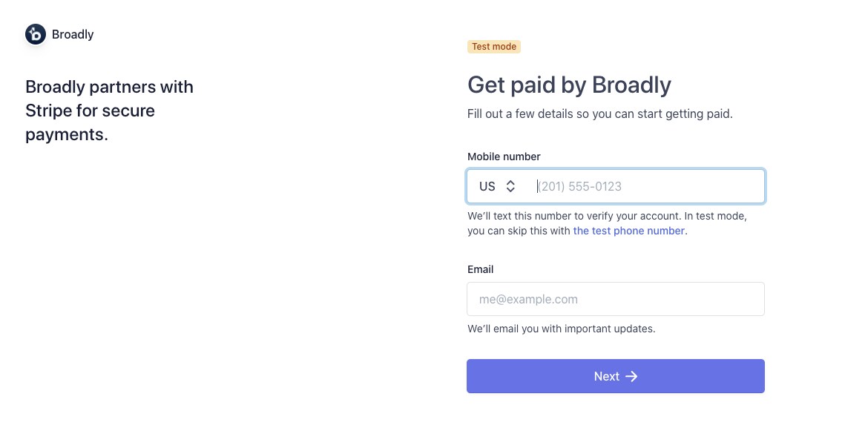Image resolution: width=868 pixels, height=431 pixels.
Task: Click the up-down chevron beside US
Action: [x=510, y=187]
